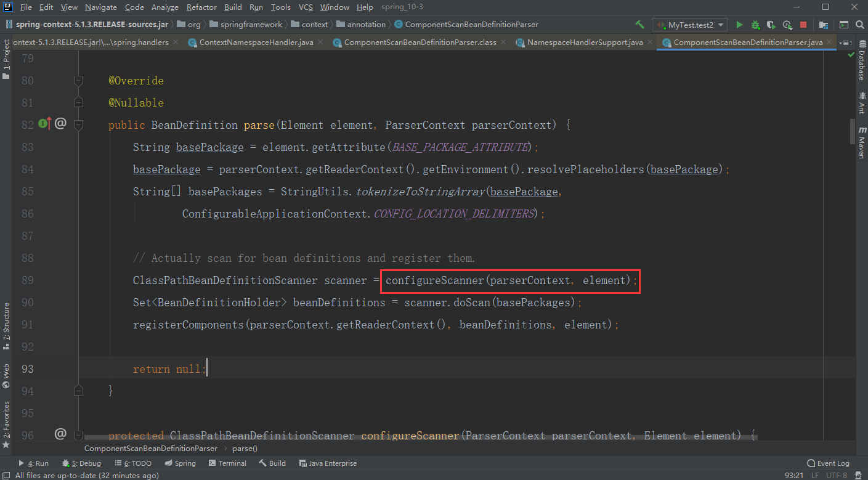This screenshot has height=480, width=868.
Task: Click 'tokenizeToStringArray' on line 85
Action: 421,192
